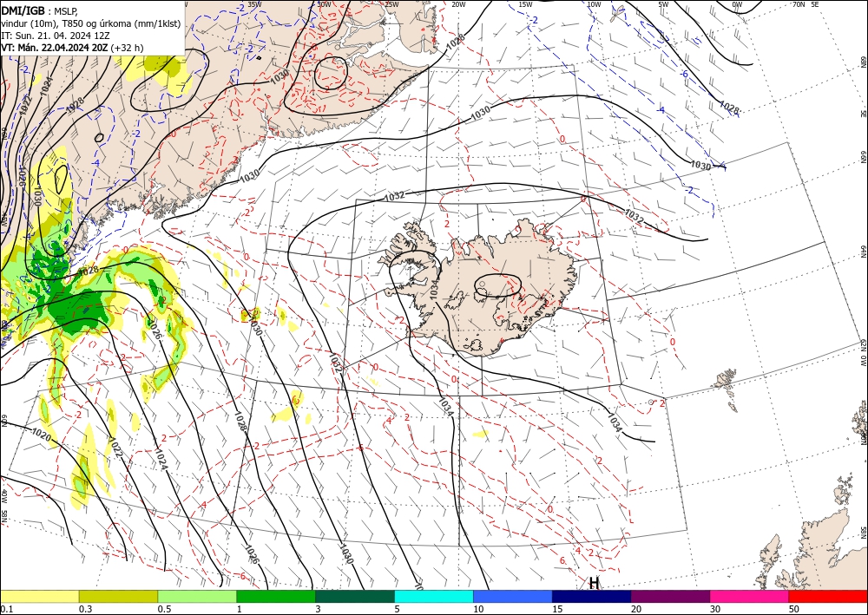This screenshot has width=868, height=615.
Task: Click the legend value "10"
Action: [478, 609]
